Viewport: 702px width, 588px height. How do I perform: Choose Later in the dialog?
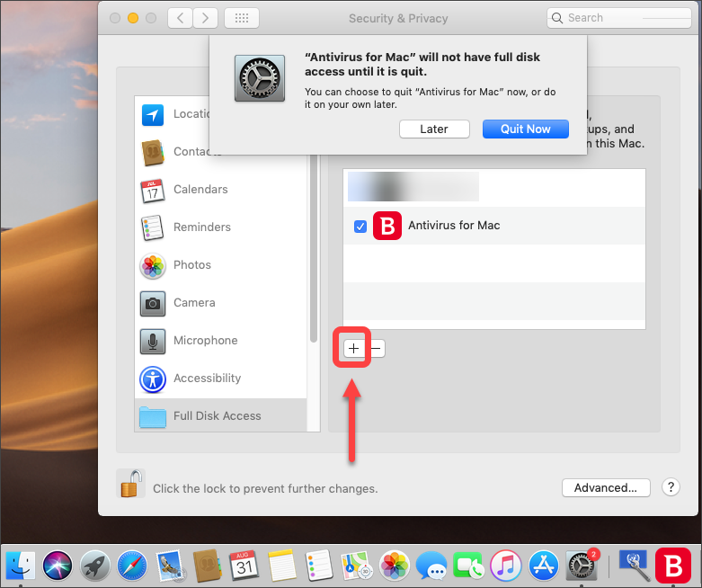[x=434, y=129]
